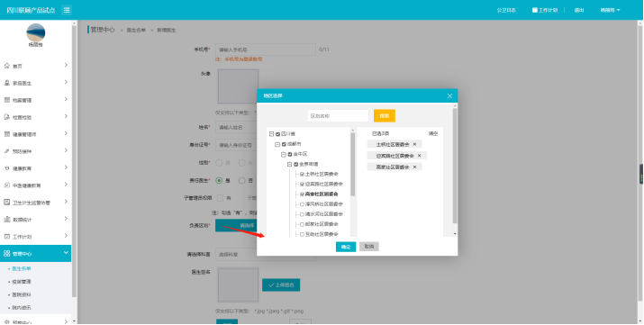Close the 地区选择 dialog with X
Viewport: 644px width, 325px height.
449,96
